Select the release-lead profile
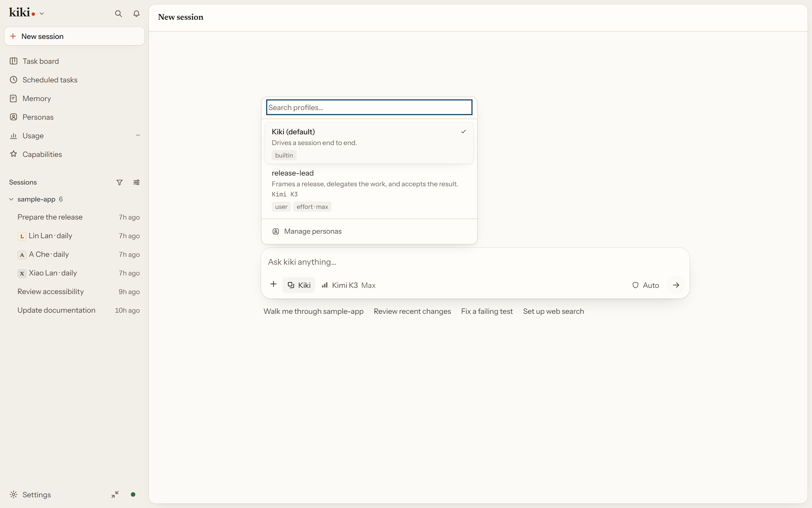 click(369, 190)
